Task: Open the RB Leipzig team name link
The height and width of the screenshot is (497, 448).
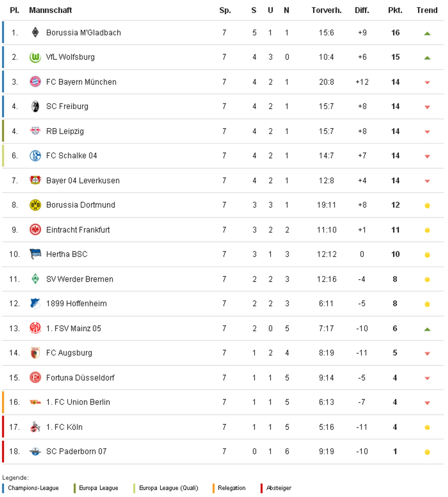Action: (x=65, y=131)
